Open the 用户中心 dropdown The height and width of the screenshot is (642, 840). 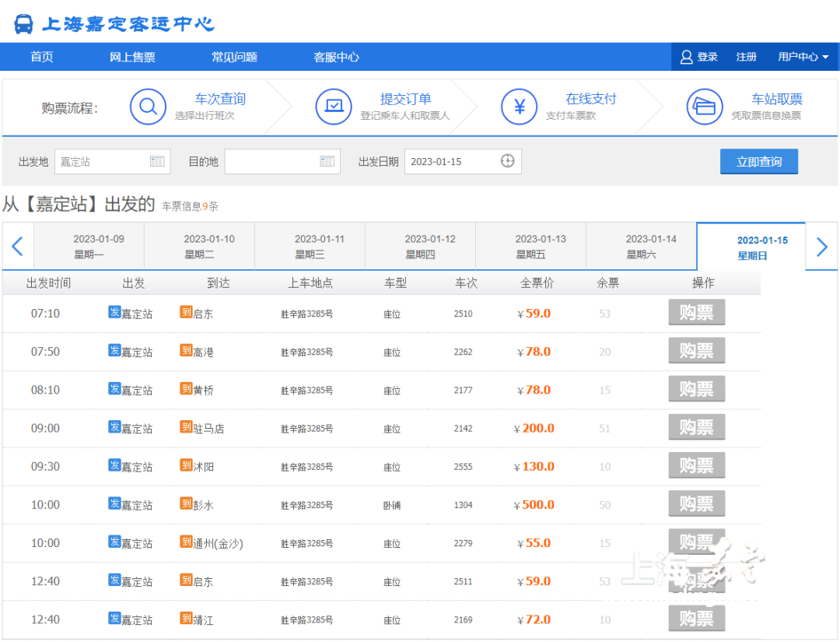pos(802,56)
